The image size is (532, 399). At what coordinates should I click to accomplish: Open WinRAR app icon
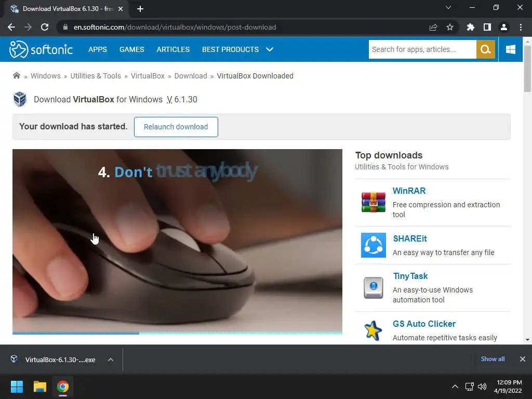pyautogui.click(x=373, y=202)
